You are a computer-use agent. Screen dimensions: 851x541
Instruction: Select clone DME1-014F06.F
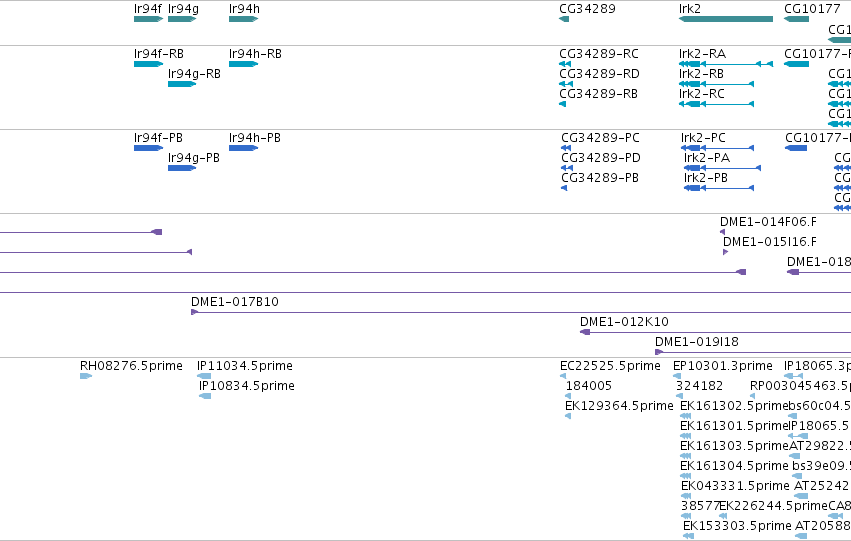[722, 232]
